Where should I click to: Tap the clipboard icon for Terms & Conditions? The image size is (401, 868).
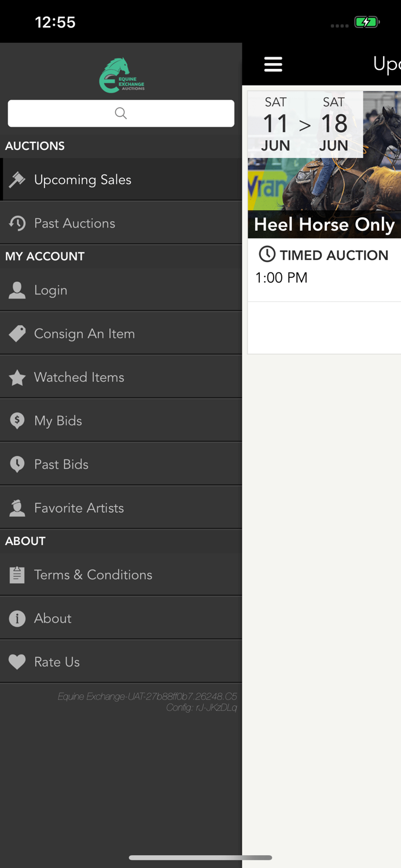(17, 575)
